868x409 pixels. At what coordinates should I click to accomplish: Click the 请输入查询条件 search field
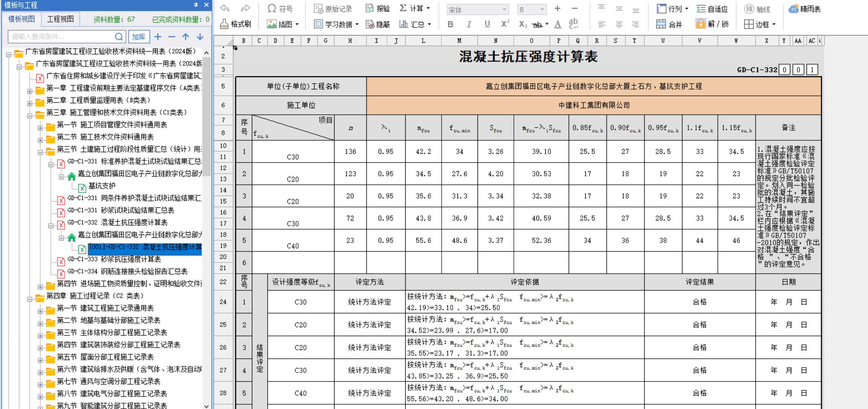click(59, 37)
